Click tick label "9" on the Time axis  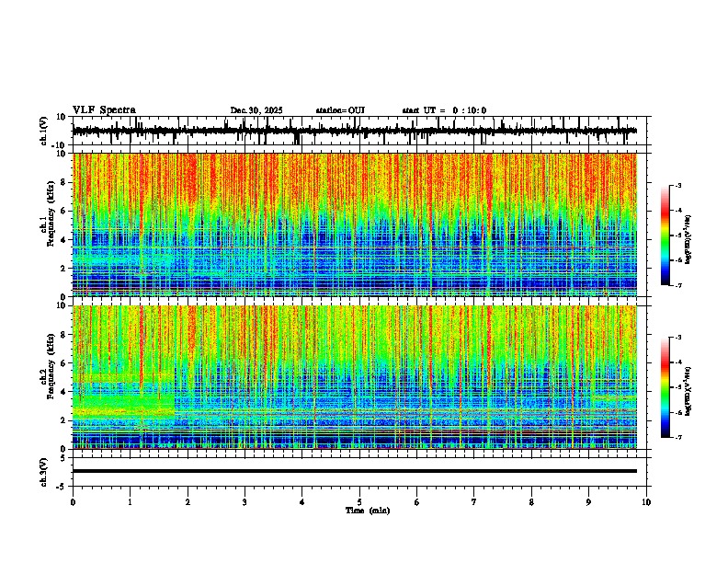(x=588, y=502)
